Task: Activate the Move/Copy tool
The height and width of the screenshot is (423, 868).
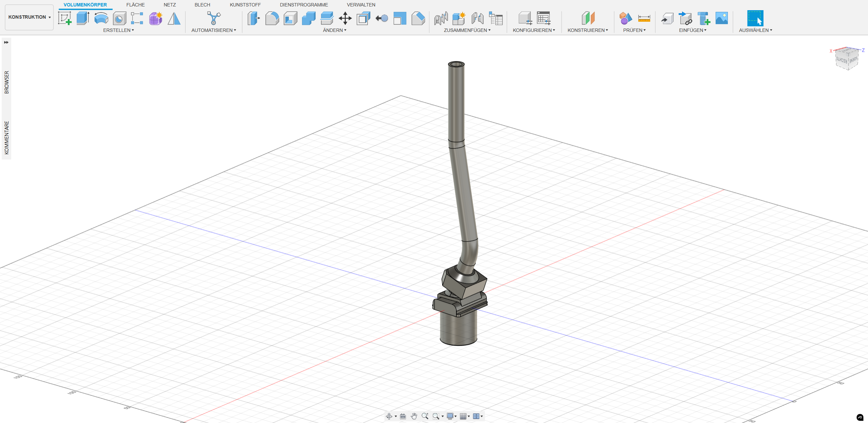Action: (345, 18)
